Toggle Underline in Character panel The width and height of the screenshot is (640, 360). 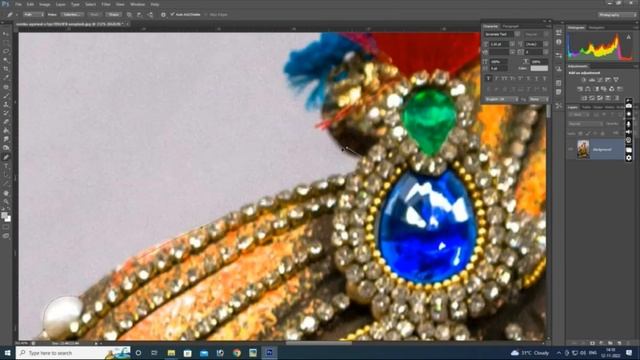click(536, 78)
